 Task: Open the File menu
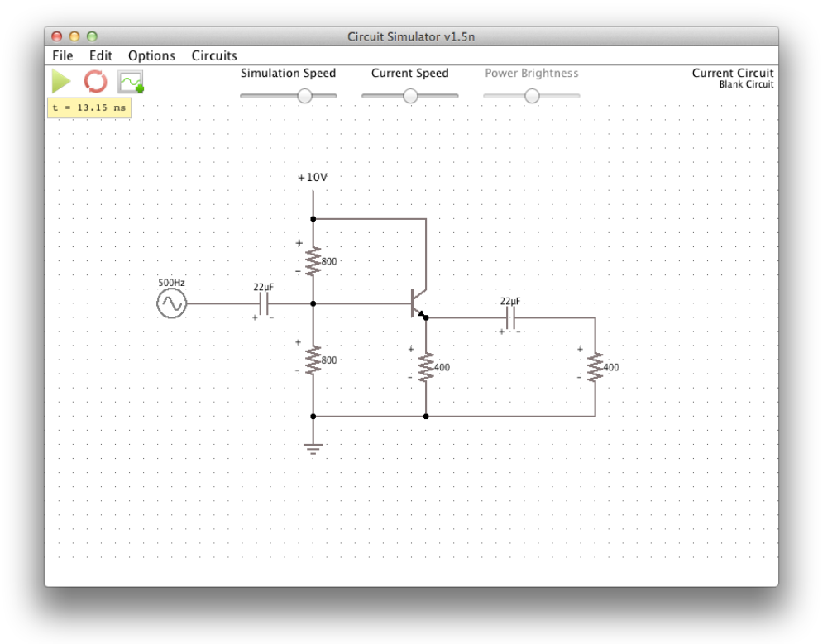click(63, 55)
